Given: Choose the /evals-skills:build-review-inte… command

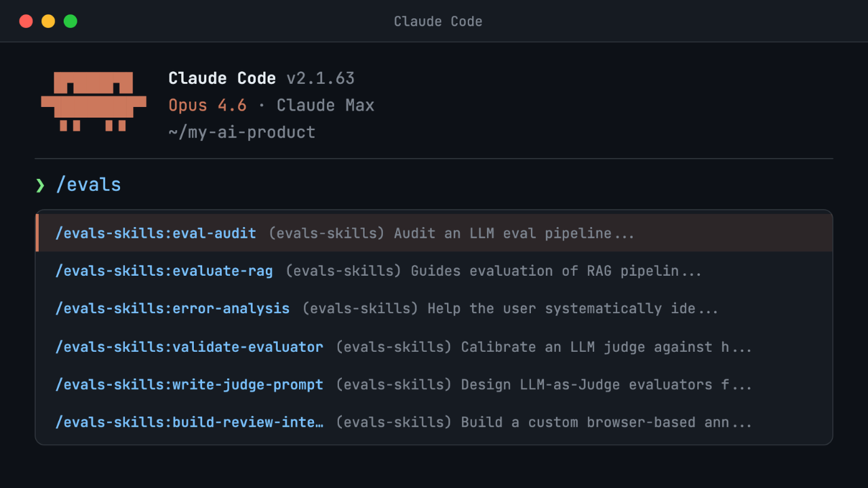Looking at the screenshot, I should (x=189, y=423).
